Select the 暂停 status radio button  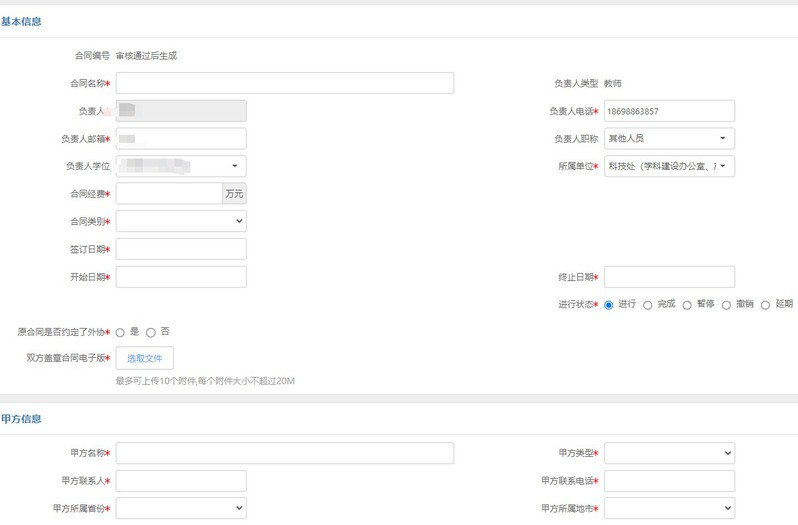point(687,305)
